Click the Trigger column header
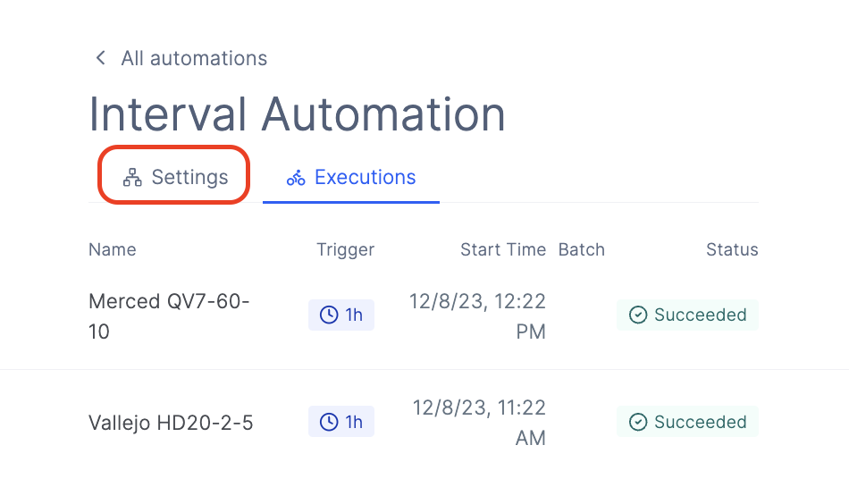Viewport: 849px width, 504px height. pos(346,249)
